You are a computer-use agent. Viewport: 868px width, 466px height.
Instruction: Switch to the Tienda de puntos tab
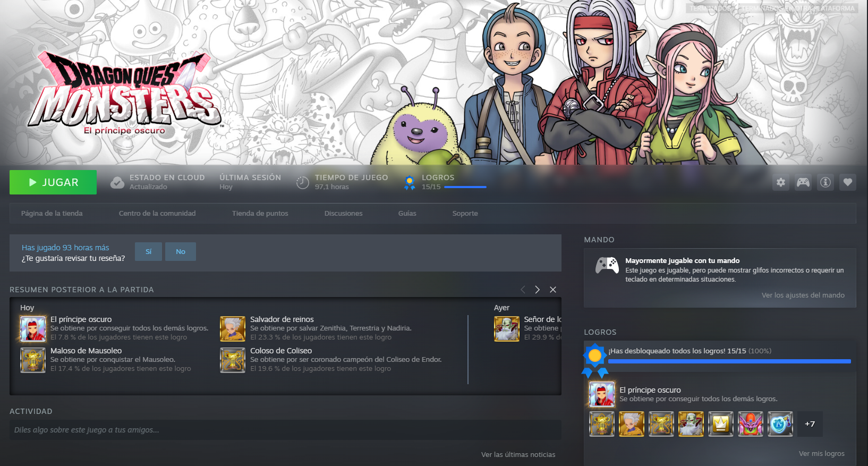click(x=260, y=214)
